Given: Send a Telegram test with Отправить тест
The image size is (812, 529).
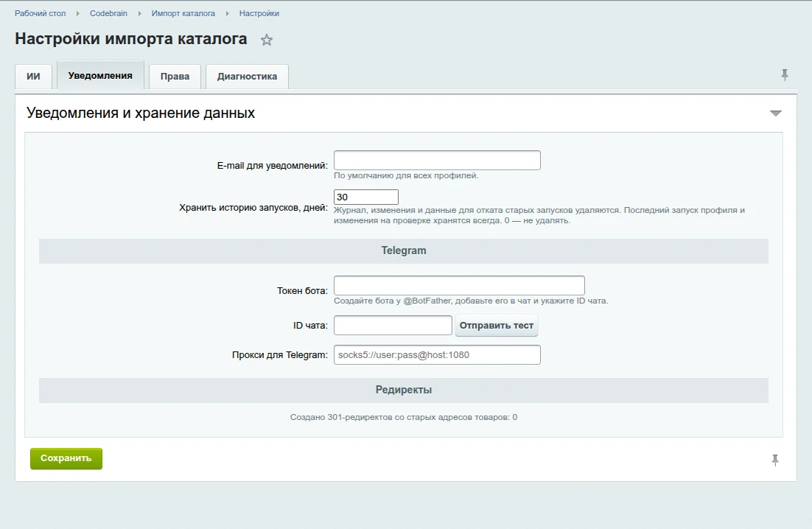Looking at the screenshot, I should click(x=497, y=326).
